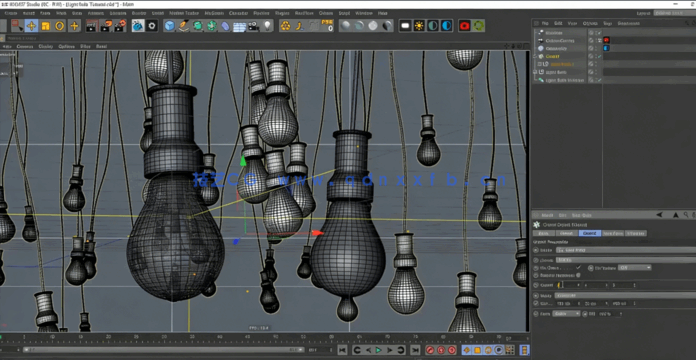Switch to the Coord tab

(x=566, y=233)
